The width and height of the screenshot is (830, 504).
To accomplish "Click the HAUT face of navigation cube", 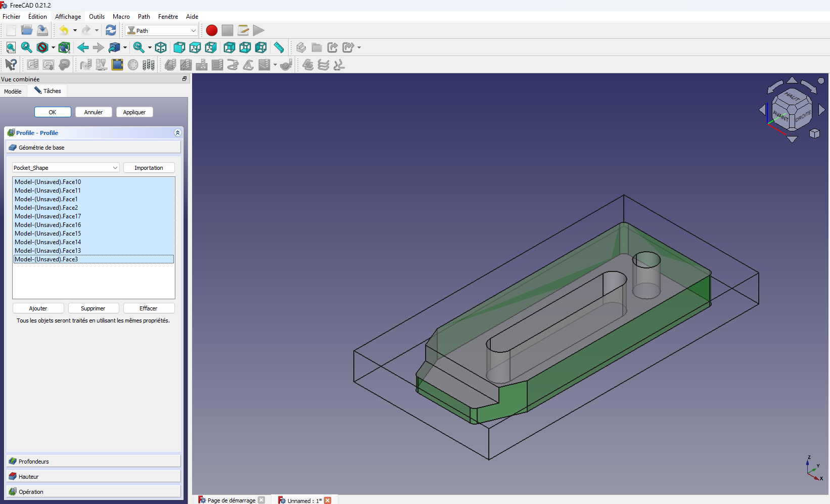I will click(792, 96).
